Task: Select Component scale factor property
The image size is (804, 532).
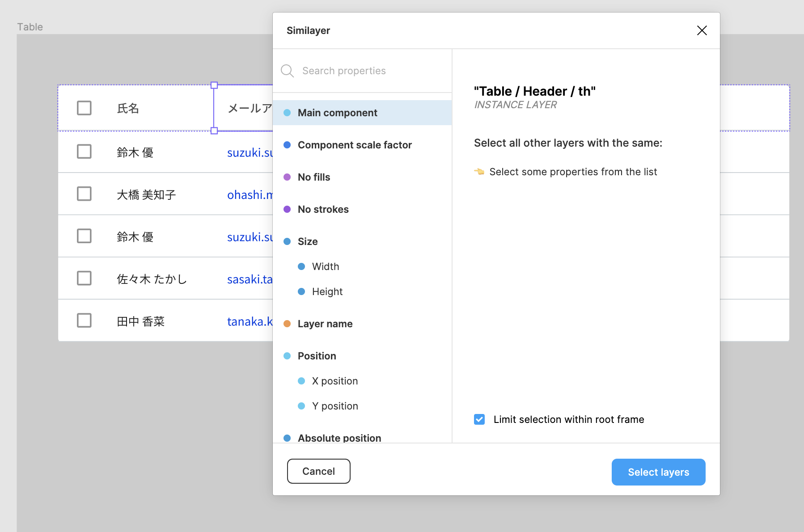Action: [354, 145]
